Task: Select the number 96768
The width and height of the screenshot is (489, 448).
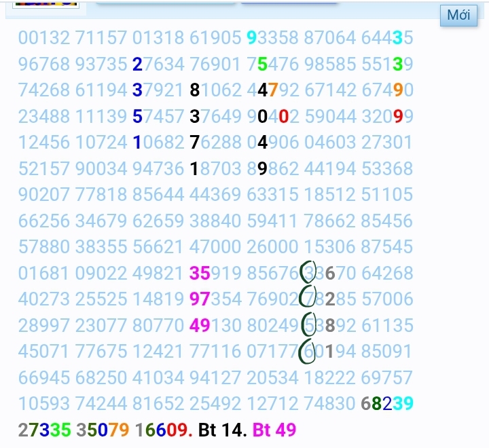Action: coord(44,64)
